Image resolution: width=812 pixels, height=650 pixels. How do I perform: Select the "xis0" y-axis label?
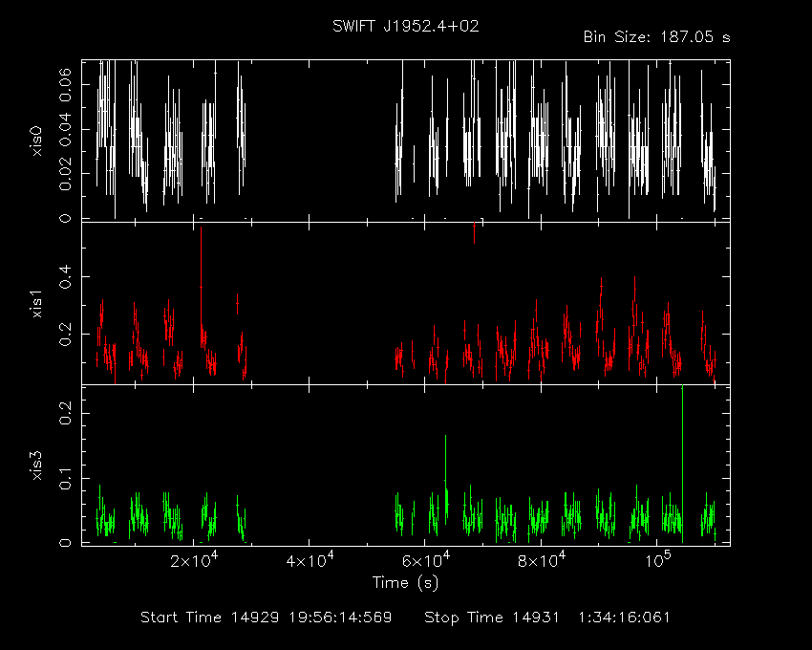point(36,141)
